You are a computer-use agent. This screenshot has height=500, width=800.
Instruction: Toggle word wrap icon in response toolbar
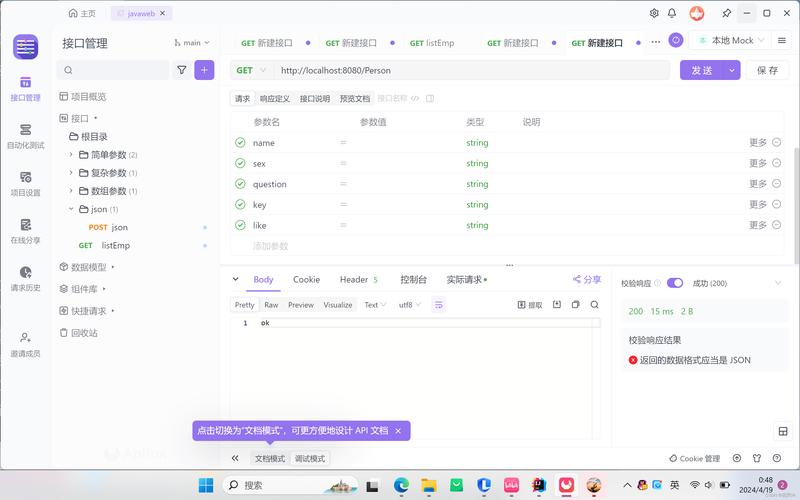tap(438, 305)
